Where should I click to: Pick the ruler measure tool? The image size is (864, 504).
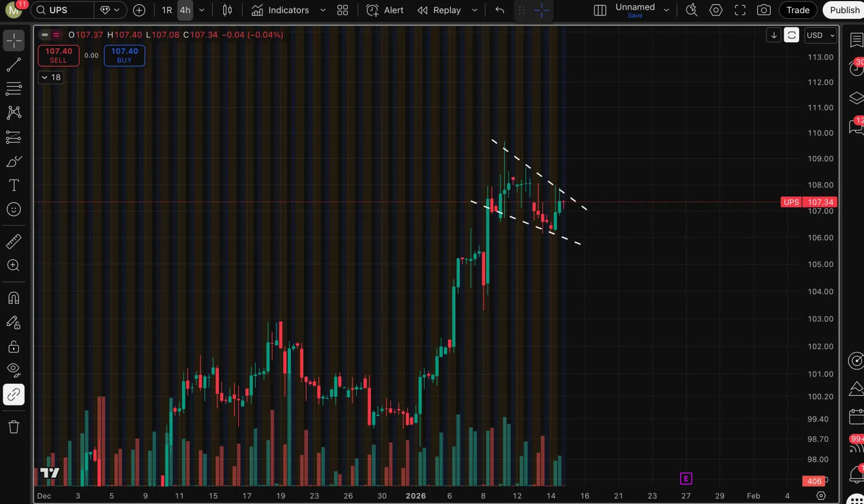pyautogui.click(x=14, y=241)
